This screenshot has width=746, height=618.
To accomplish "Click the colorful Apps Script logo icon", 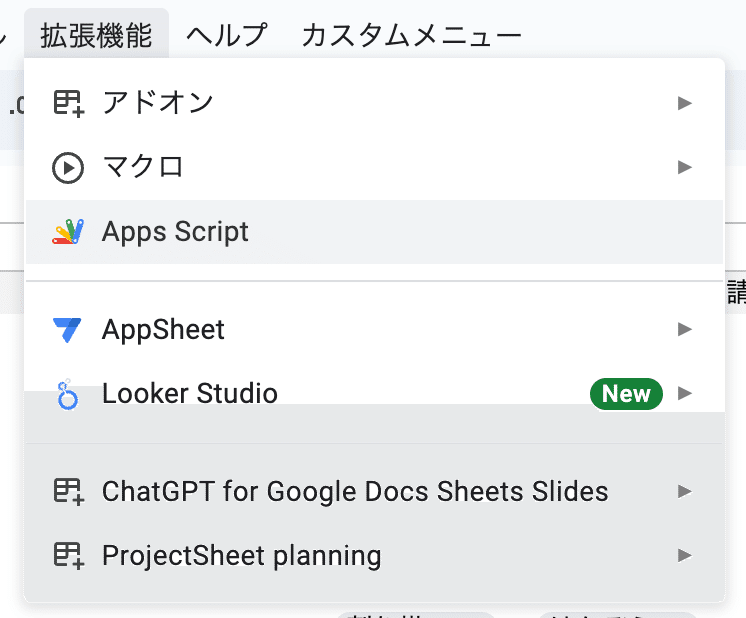I will coord(68,232).
